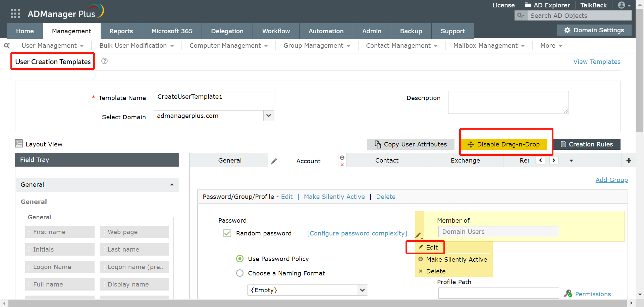The height and width of the screenshot is (307, 644).
Task: Click the Disable Drag-n-Drop button
Action: click(504, 144)
